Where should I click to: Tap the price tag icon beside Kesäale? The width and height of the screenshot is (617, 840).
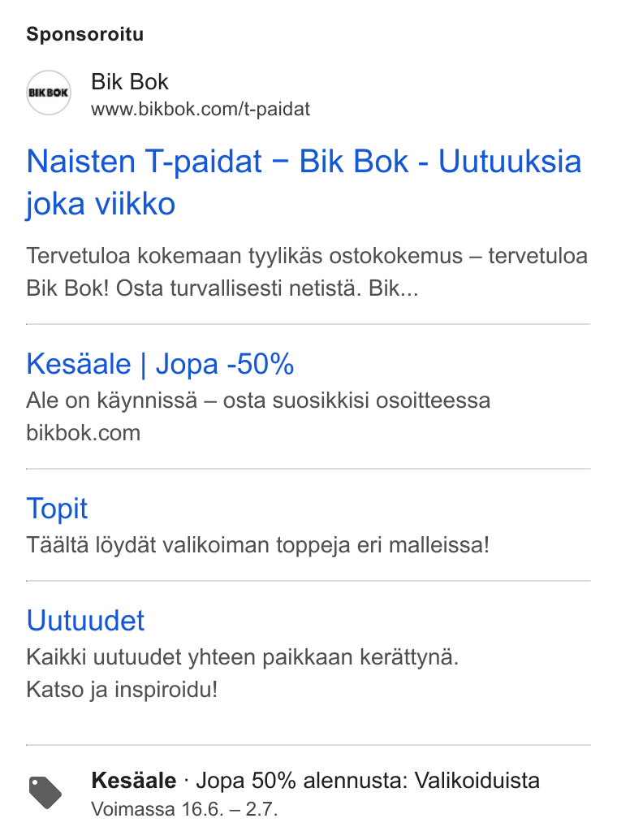click(x=45, y=793)
